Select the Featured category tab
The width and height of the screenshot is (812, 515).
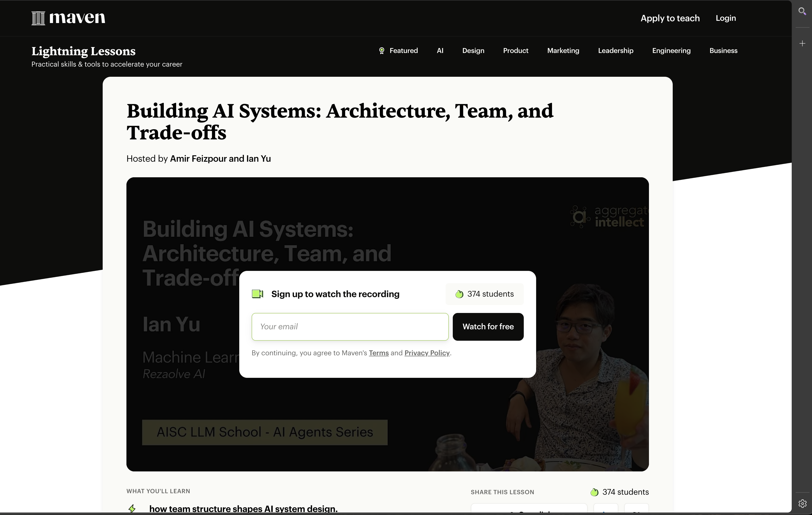(398, 51)
